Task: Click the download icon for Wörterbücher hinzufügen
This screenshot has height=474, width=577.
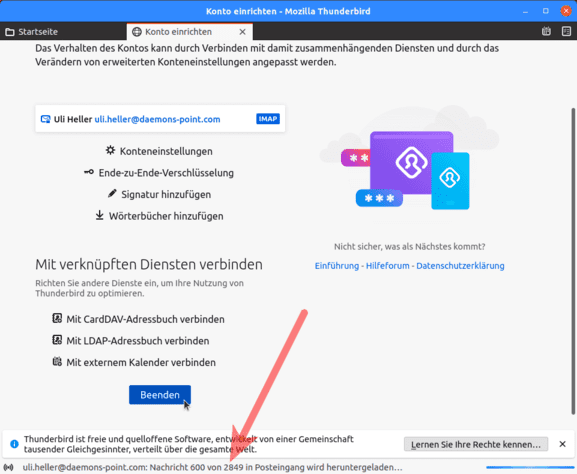Action: point(99,215)
